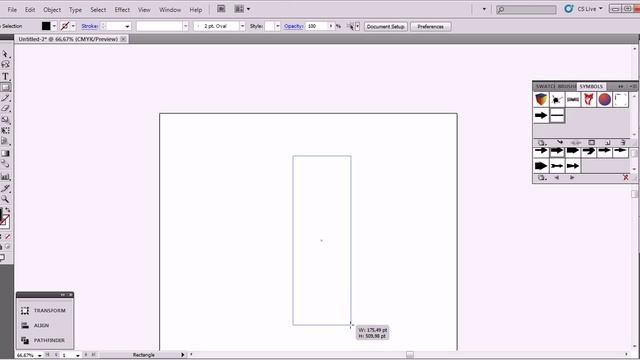The width and height of the screenshot is (640, 360).
Task: Open the artboard number dropdown
Action: tap(78, 356)
